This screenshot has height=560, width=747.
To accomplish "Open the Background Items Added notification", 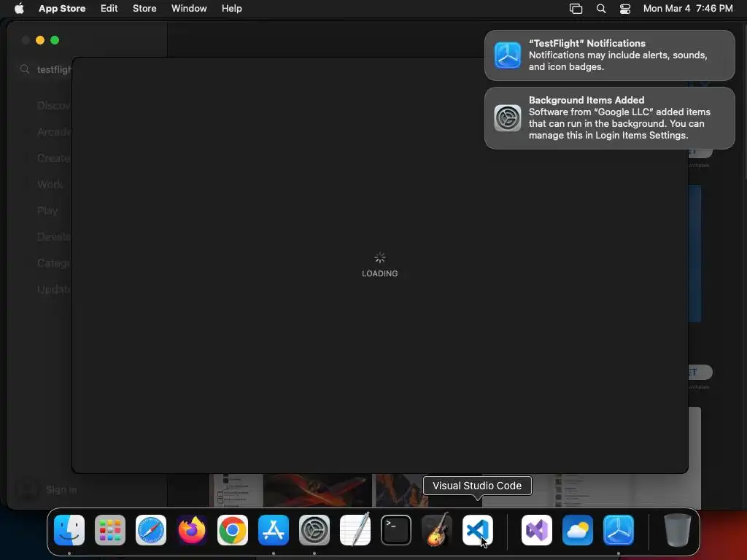I will point(610,118).
